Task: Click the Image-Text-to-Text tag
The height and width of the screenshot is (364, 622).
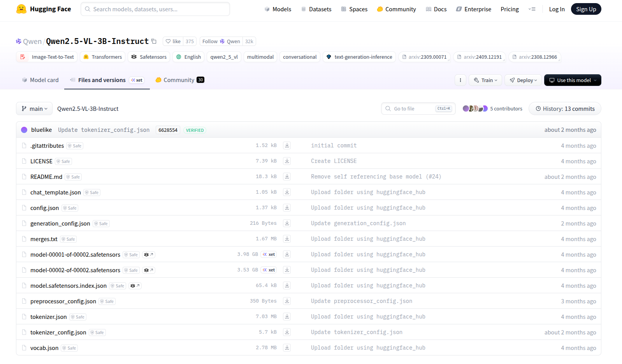Action: point(47,57)
